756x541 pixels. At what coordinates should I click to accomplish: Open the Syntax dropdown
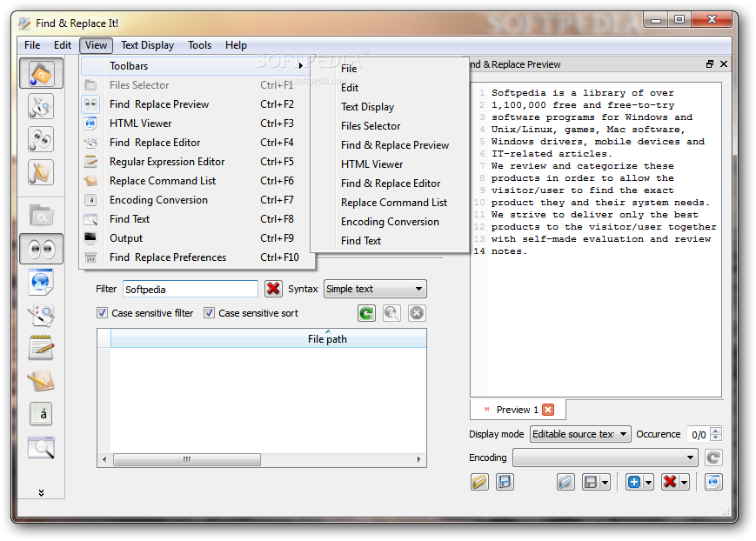click(375, 289)
